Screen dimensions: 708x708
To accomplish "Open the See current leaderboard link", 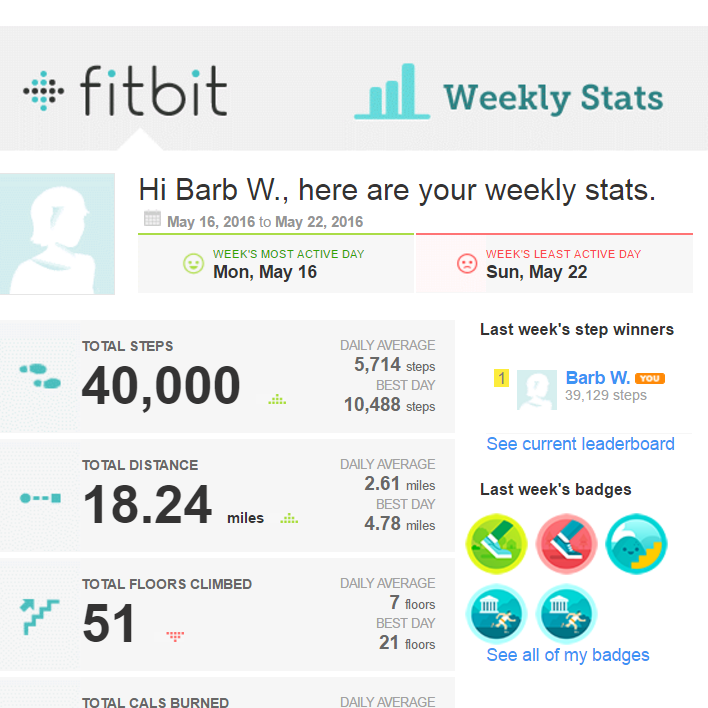I will click(580, 444).
